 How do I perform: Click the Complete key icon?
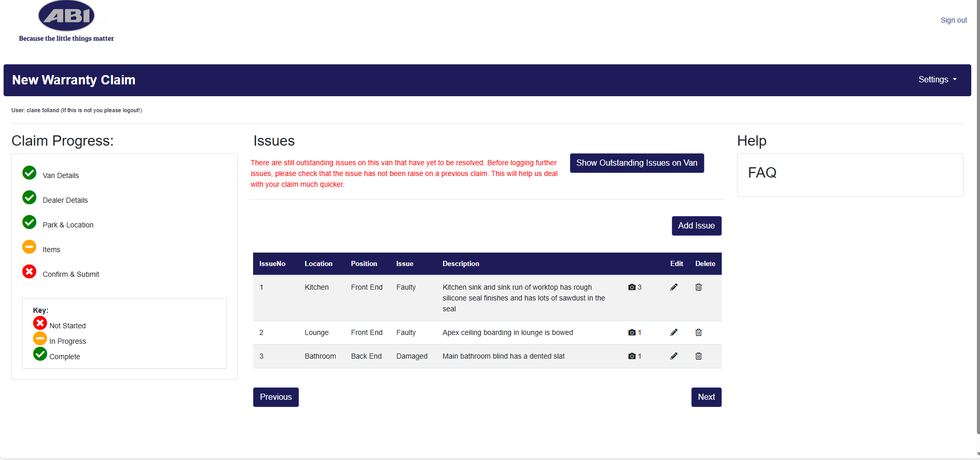(x=40, y=354)
